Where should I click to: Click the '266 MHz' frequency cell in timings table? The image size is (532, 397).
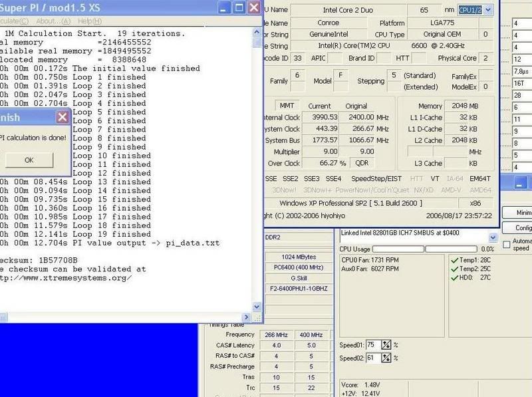(276, 335)
